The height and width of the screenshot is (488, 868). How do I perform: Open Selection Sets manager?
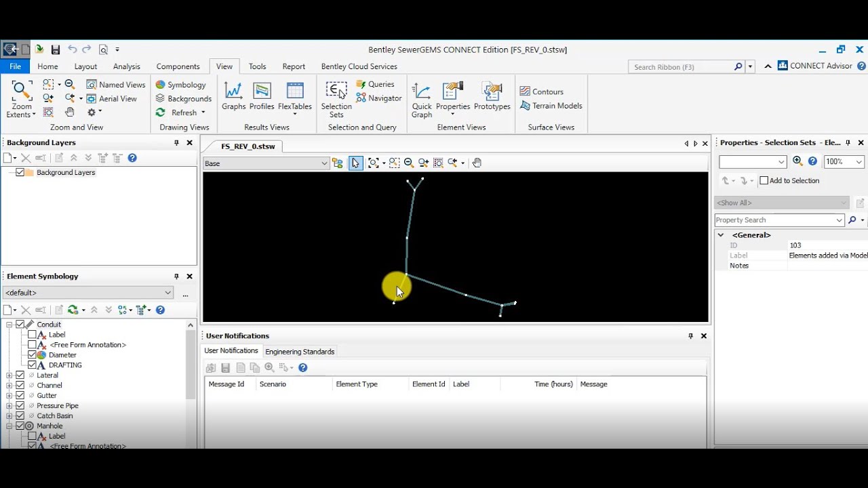(336, 100)
